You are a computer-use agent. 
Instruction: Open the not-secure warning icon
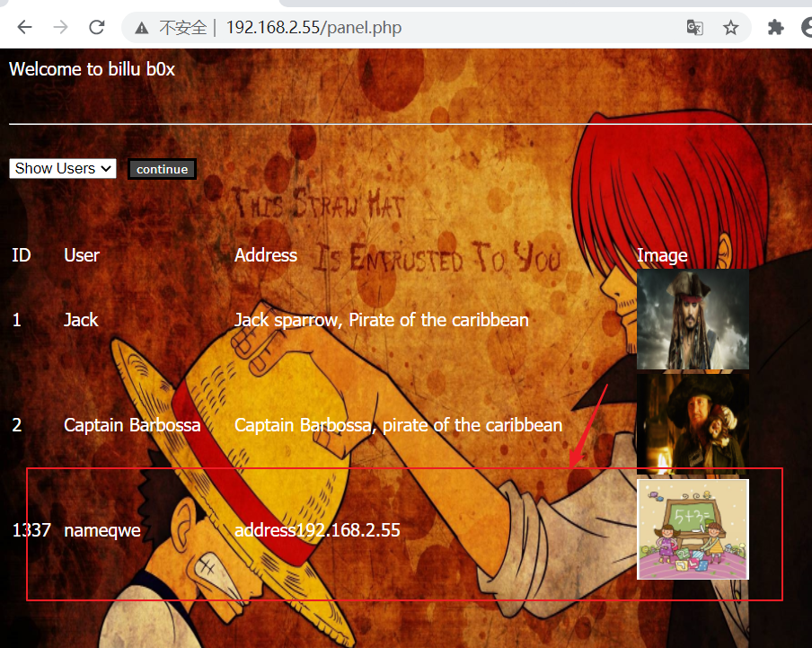pyautogui.click(x=141, y=28)
